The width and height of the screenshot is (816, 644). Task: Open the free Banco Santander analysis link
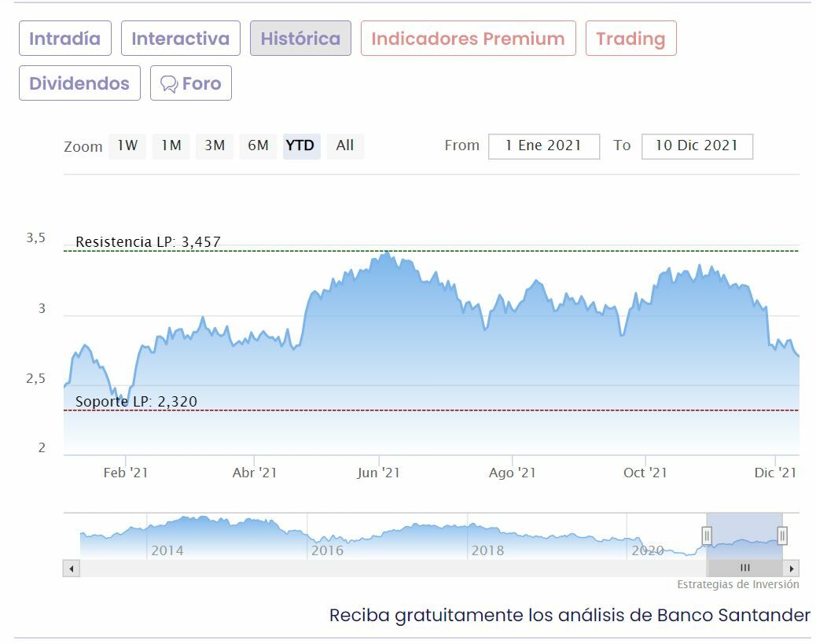click(x=569, y=615)
